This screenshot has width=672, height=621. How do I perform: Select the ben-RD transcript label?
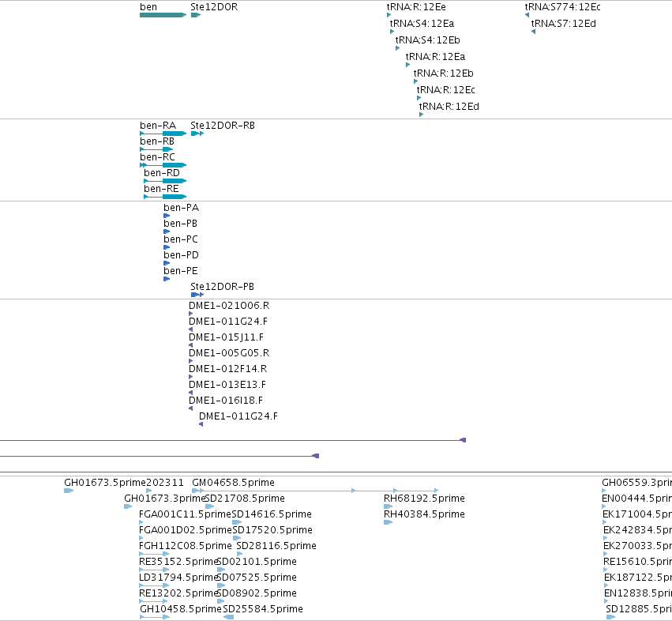pyautogui.click(x=162, y=173)
